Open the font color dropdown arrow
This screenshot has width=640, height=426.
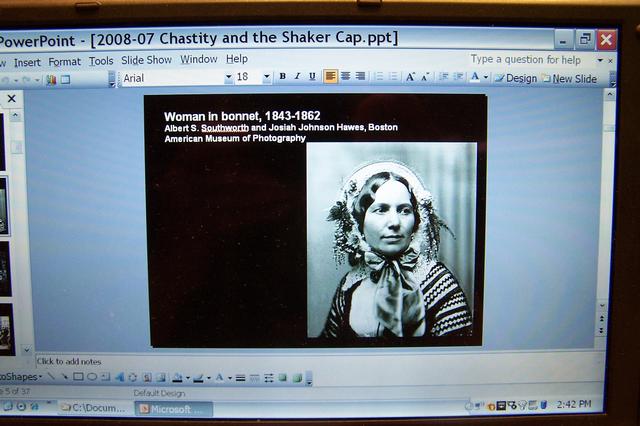pyautogui.click(x=486, y=77)
